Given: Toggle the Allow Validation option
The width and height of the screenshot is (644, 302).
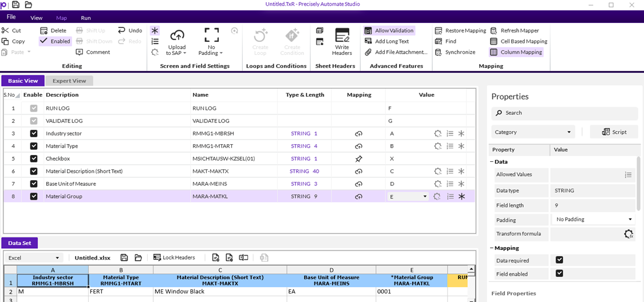Looking at the screenshot, I should (x=389, y=30).
